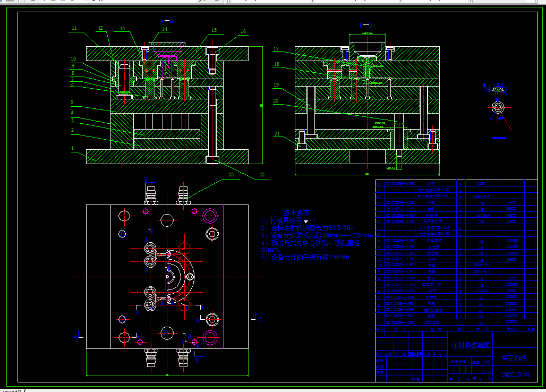The height and width of the screenshot is (392, 546).
Task: Pick leader callout 15 above the A-A view
Action: coord(214,30)
